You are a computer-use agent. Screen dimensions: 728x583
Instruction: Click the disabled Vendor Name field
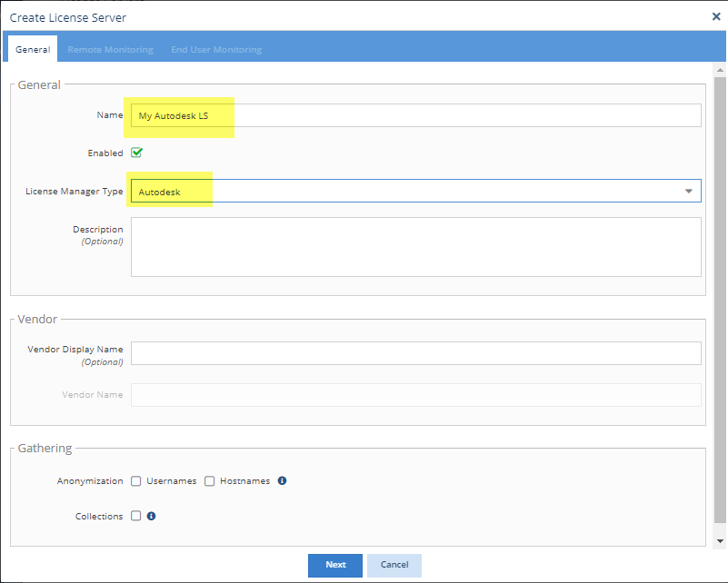tap(415, 395)
